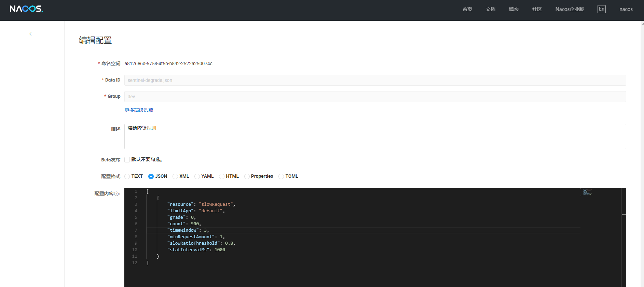This screenshot has height=287, width=644.
Task: Open the nacos user menu
Action: coord(626,9)
